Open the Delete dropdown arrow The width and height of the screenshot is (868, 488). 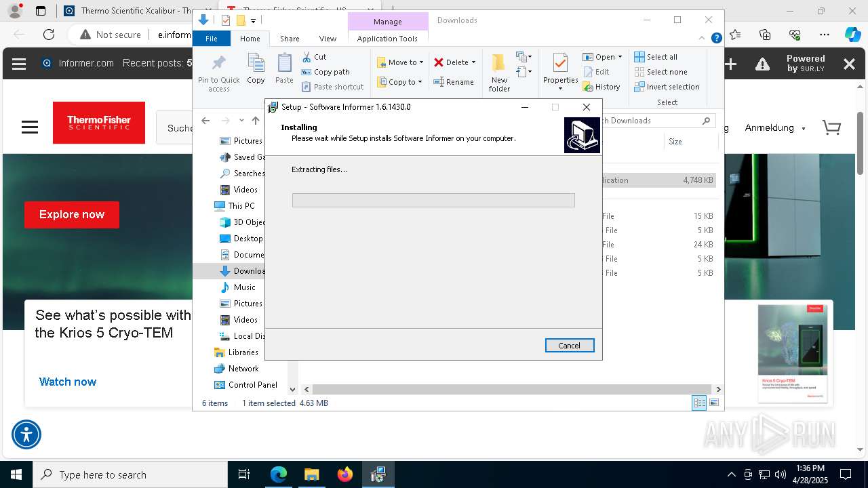[473, 62]
